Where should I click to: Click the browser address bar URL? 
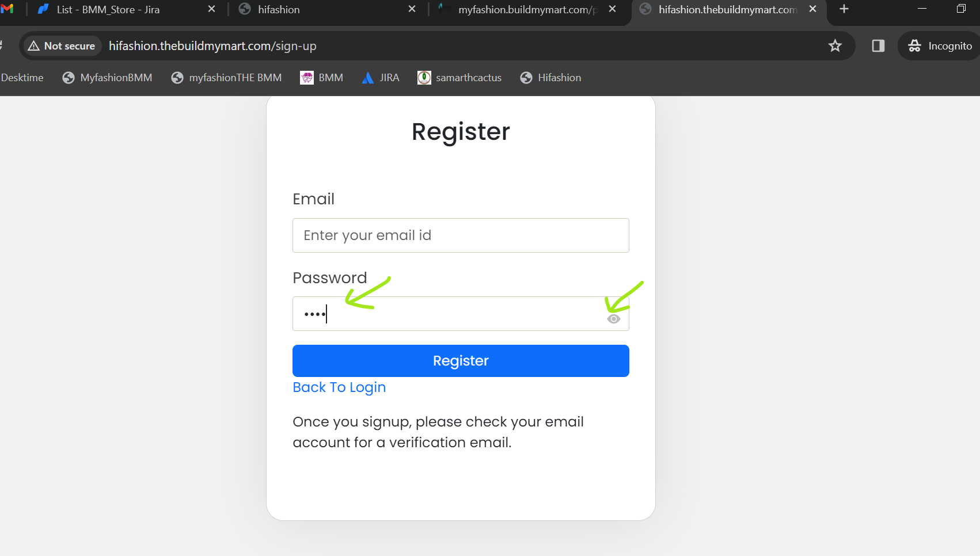pos(212,46)
